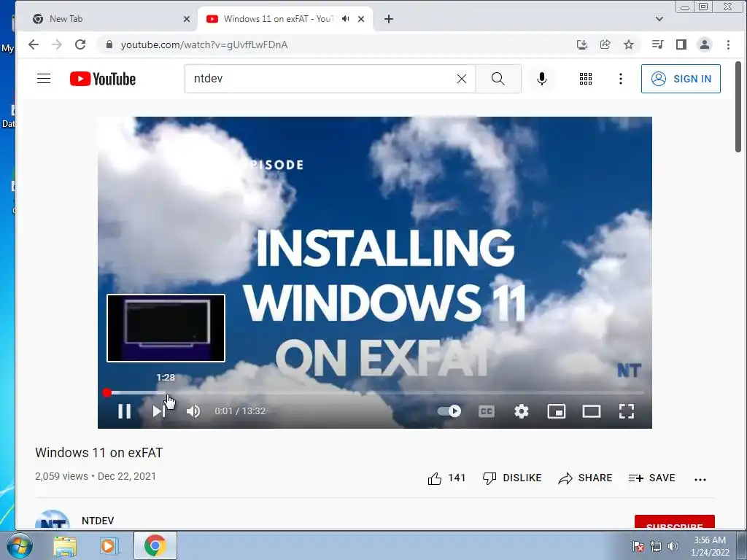
Task: Click the red SUBSCRIBE button
Action: pyautogui.click(x=674, y=522)
